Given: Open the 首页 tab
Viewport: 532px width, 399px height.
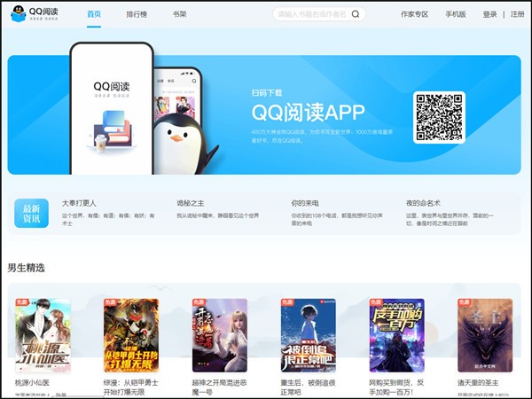Looking at the screenshot, I should coord(94,14).
